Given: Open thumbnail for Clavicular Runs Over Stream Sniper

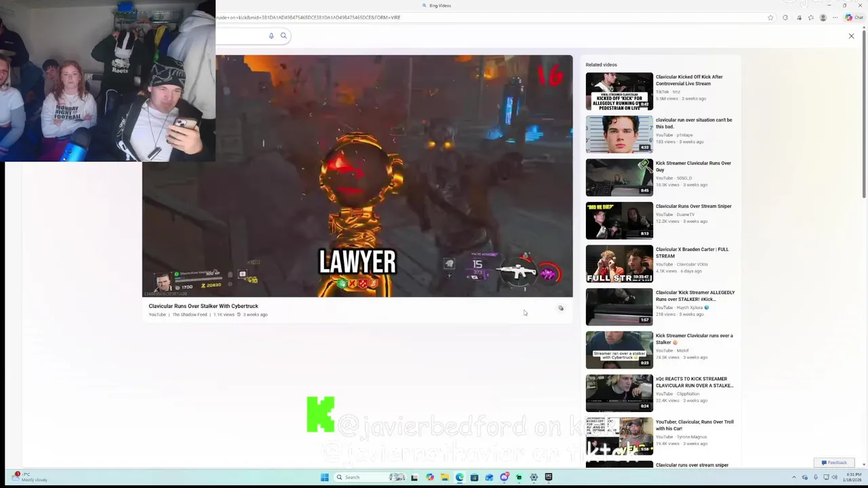Looking at the screenshot, I should 619,221.
